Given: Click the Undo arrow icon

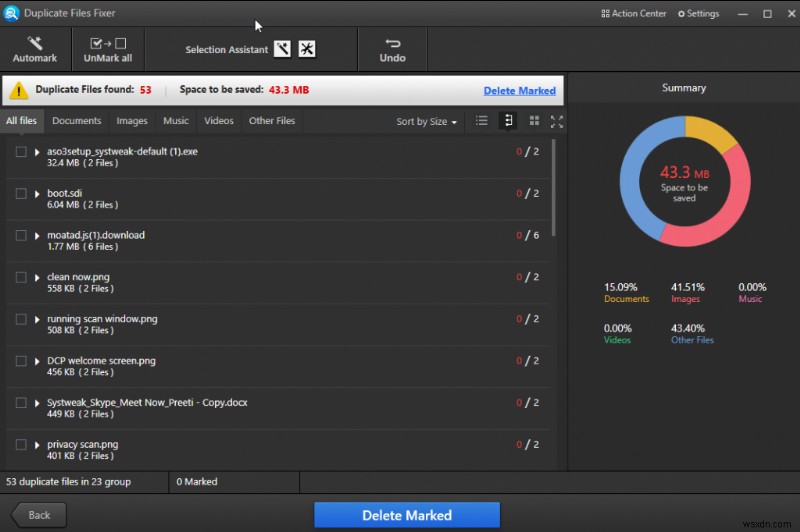Looking at the screenshot, I should 392,43.
